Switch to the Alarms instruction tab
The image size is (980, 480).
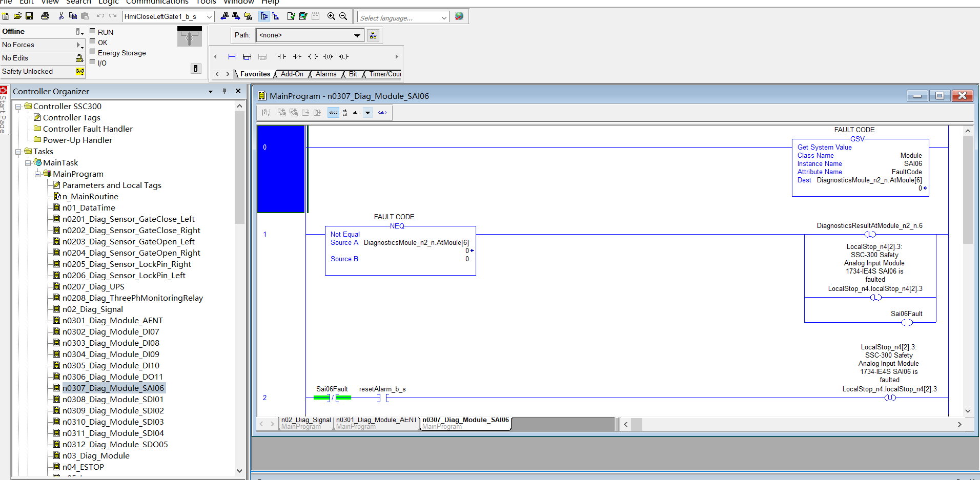(325, 74)
